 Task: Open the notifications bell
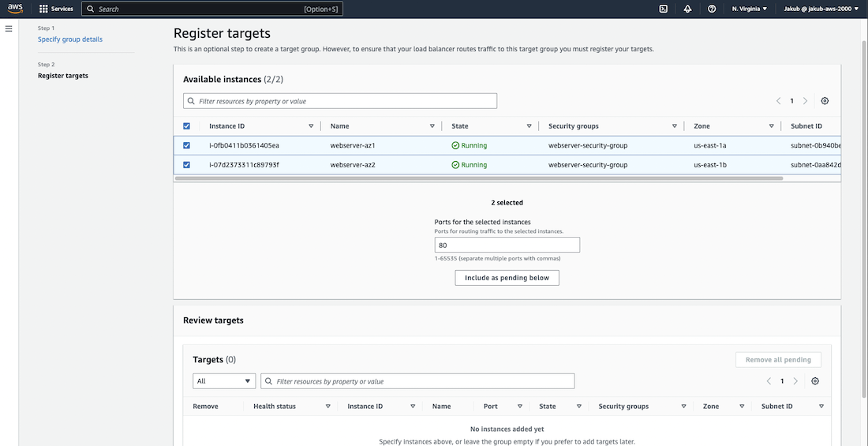coord(687,9)
